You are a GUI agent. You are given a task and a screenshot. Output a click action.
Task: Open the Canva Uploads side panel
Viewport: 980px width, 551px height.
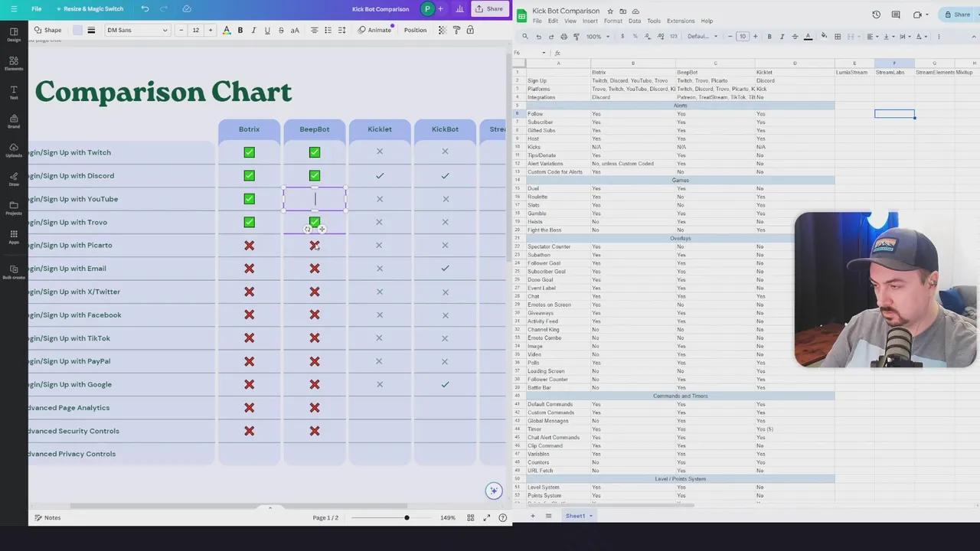[x=14, y=151]
